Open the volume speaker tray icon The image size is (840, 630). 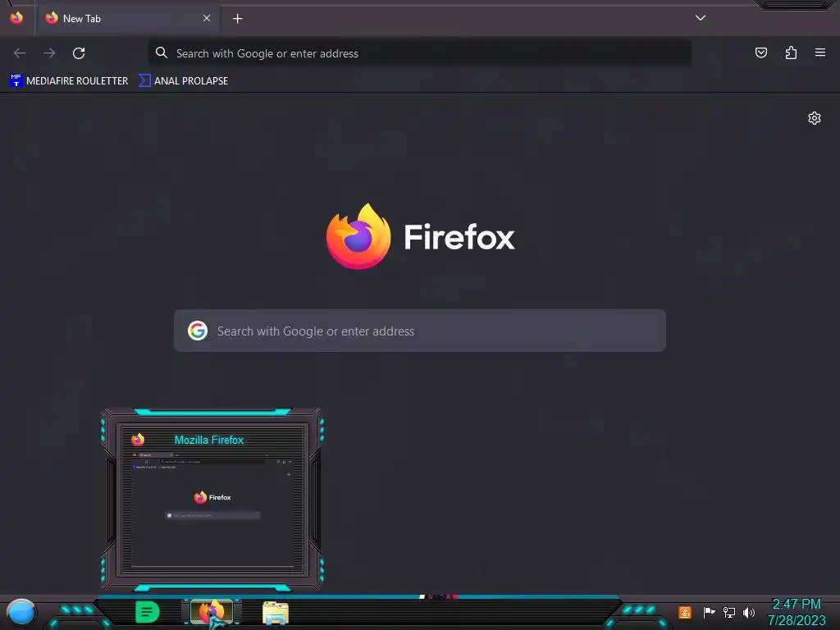pos(749,612)
